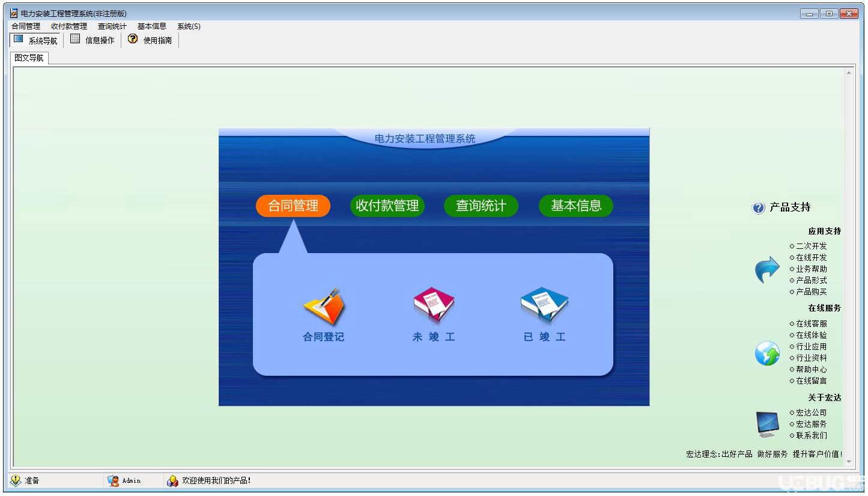Click the welcome message status icon
The height and width of the screenshot is (496, 868).
172,480
